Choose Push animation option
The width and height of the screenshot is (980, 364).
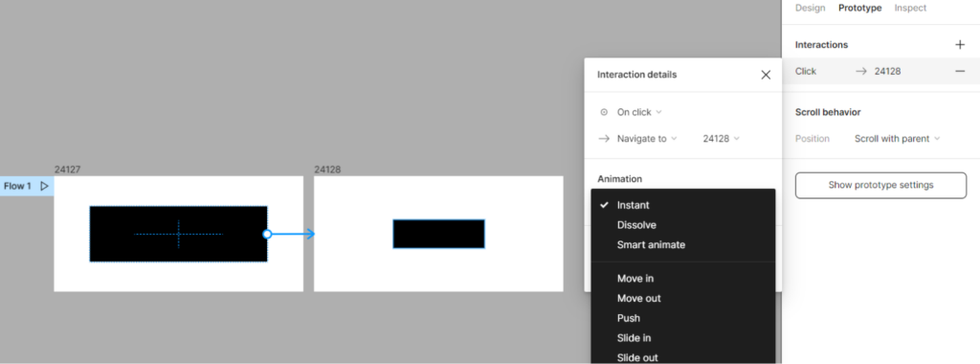pyautogui.click(x=682, y=318)
